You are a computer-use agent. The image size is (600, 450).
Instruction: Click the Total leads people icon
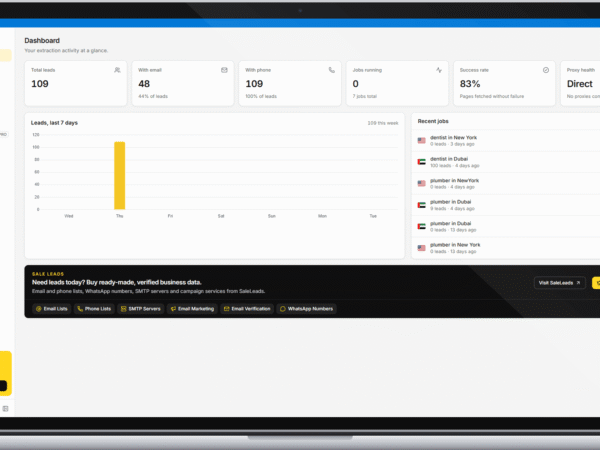117,70
